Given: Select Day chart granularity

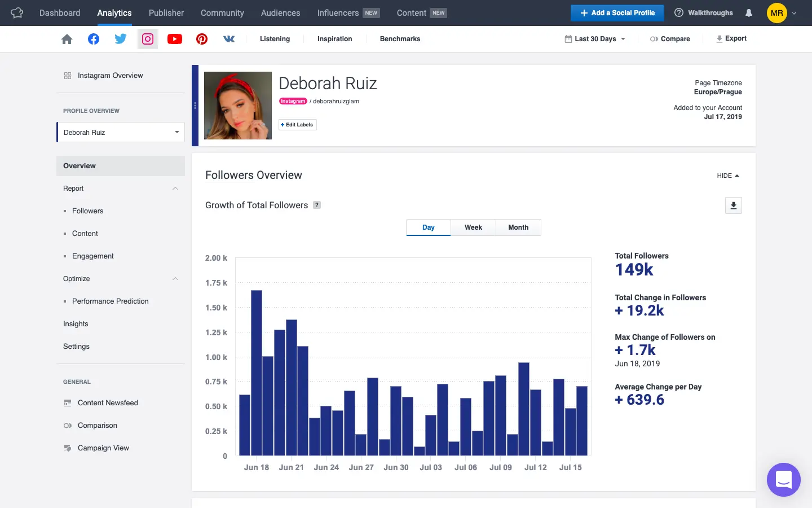Looking at the screenshot, I should tap(429, 227).
